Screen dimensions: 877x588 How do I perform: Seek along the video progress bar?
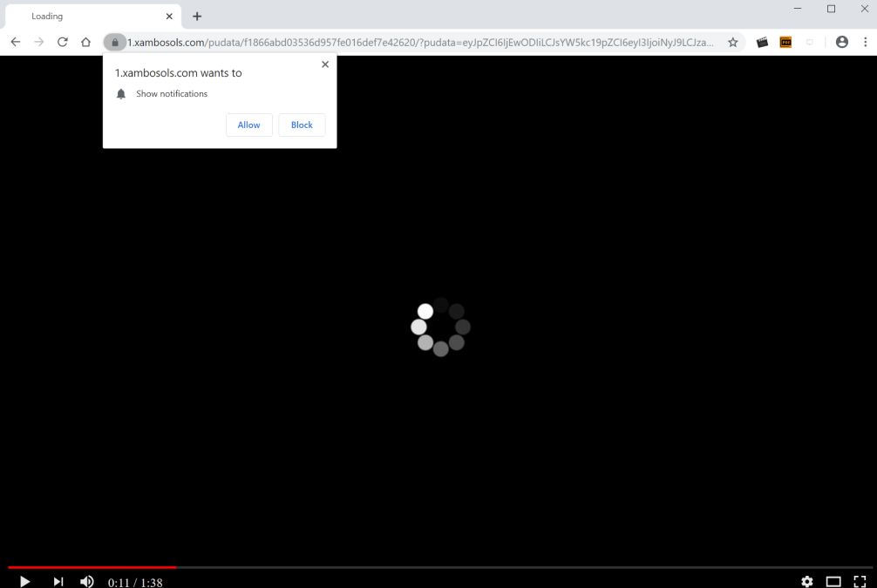tap(440, 567)
